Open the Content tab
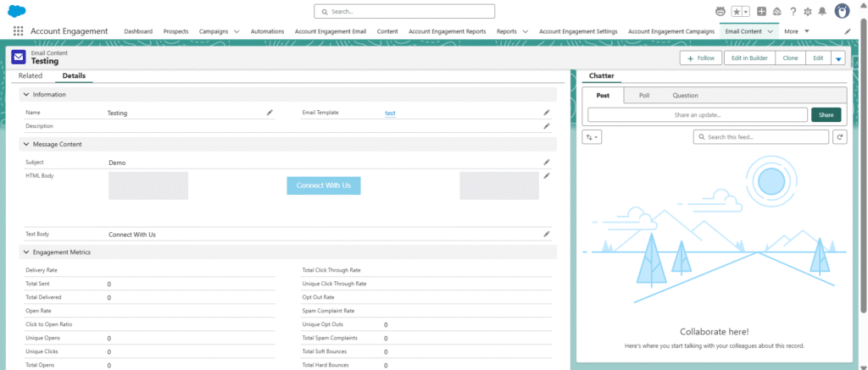Image resolution: width=868 pixels, height=370 pixels. (x=387, y=31)
